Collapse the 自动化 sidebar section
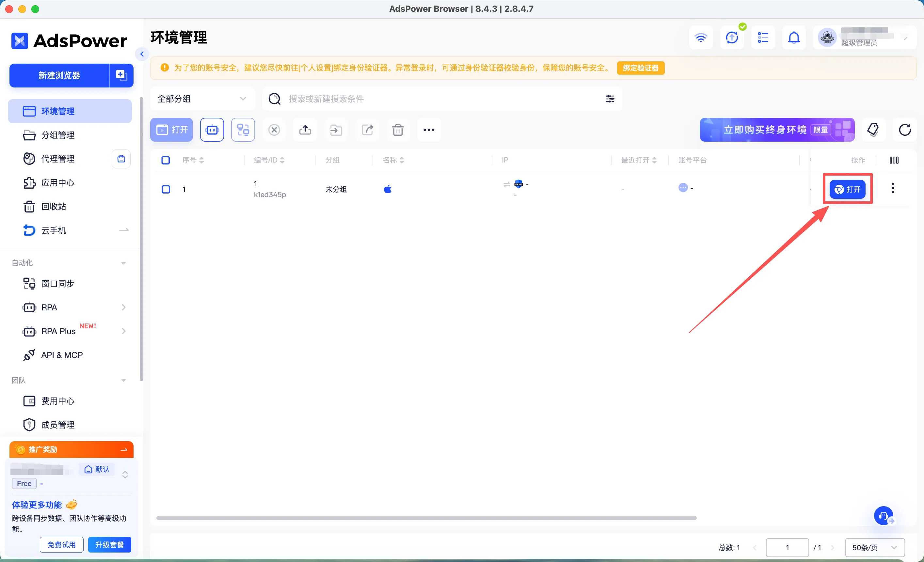This screenshot has width=924, height=562. (123, 263)
